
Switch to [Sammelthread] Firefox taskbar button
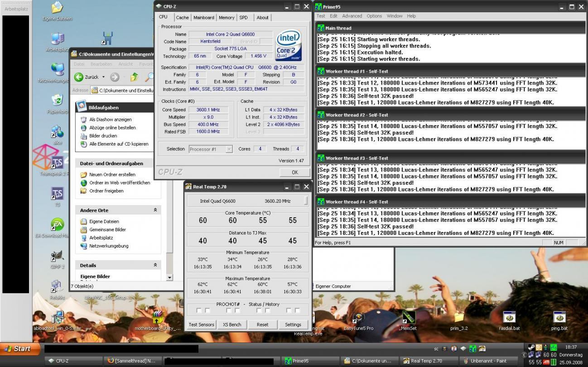tap(132, 361)
